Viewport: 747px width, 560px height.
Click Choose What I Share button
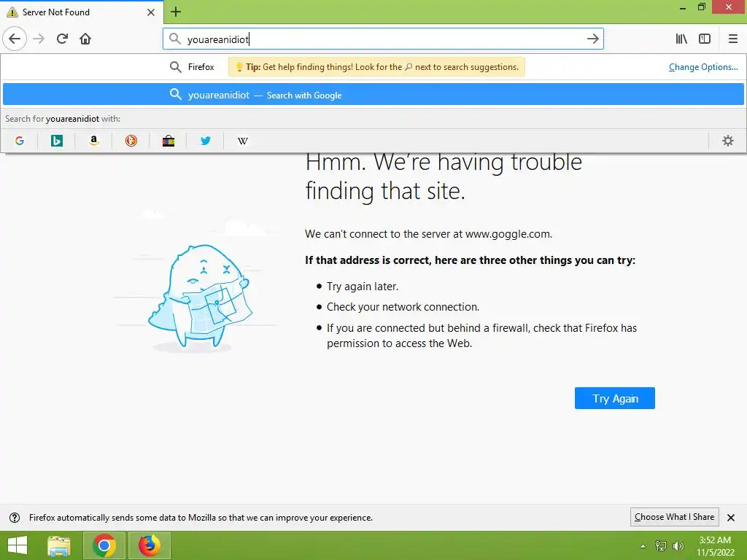tap(674, 517)
